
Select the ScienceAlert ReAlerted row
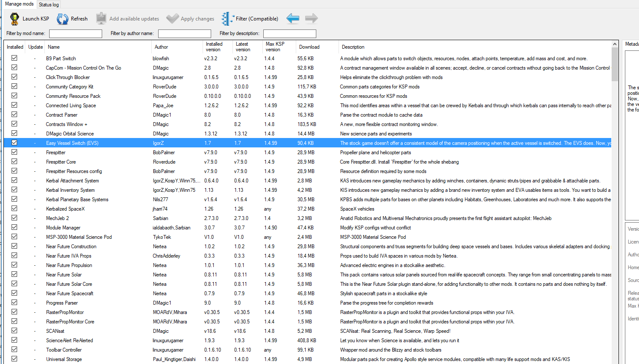[308, 341]
